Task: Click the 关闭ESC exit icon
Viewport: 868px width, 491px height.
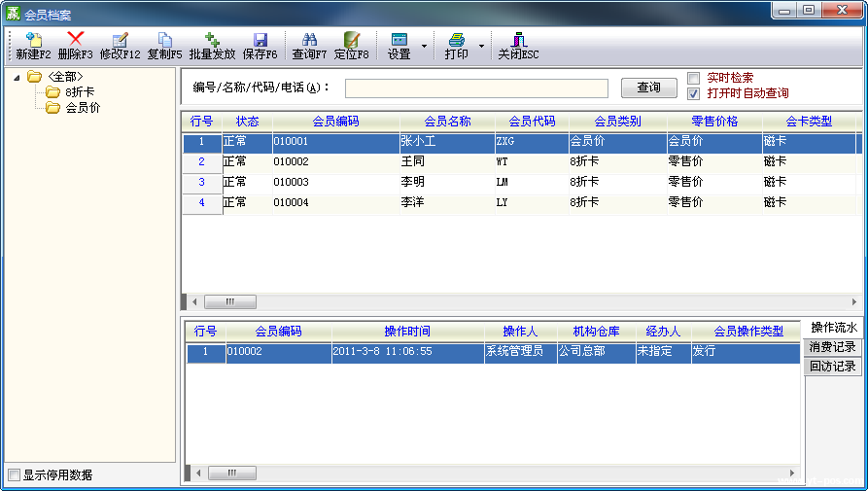Action: (519, 39)
